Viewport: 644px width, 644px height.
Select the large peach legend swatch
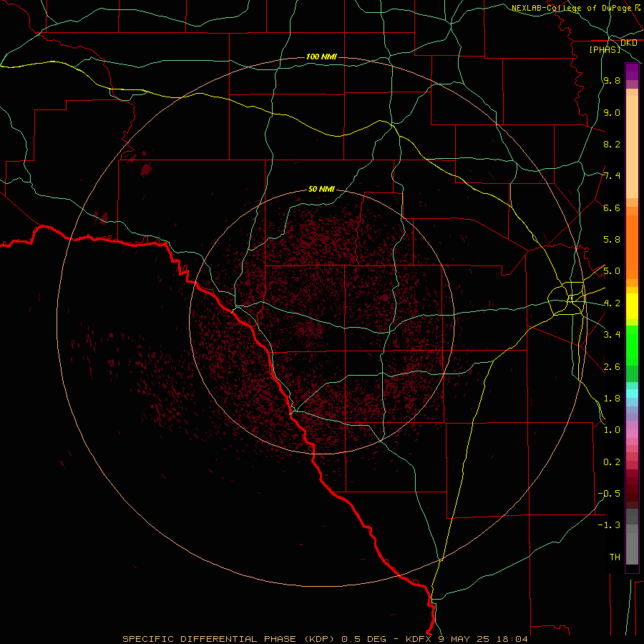coord(632,147)
